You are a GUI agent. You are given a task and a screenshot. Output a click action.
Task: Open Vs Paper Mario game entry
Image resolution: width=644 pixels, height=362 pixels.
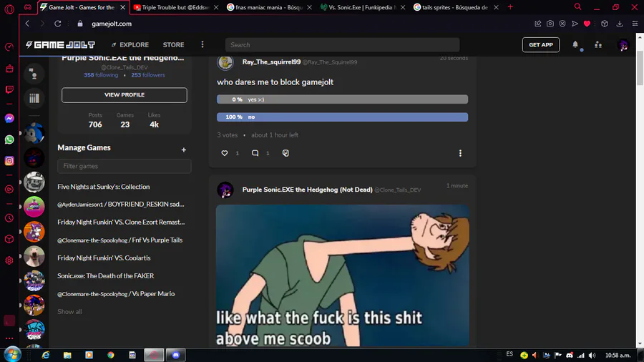click(x=116, y=294)
